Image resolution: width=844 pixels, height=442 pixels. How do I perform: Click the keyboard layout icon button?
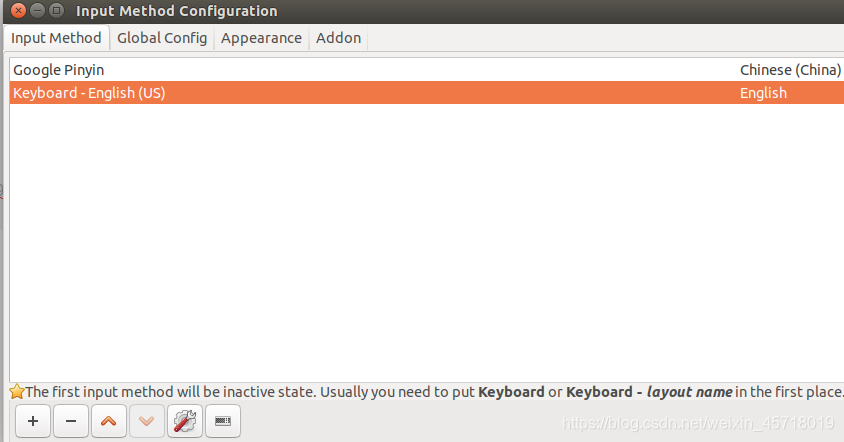(222, 421)
